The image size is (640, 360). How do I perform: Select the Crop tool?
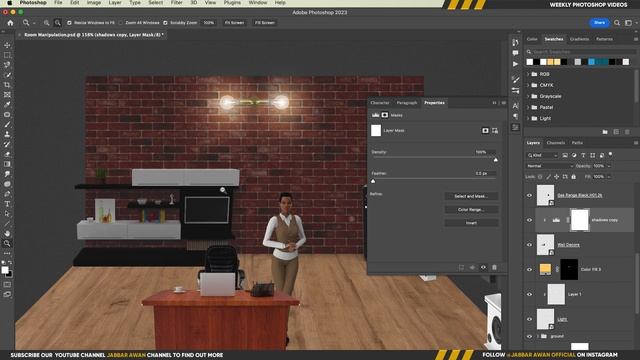[x=7, y=85]
